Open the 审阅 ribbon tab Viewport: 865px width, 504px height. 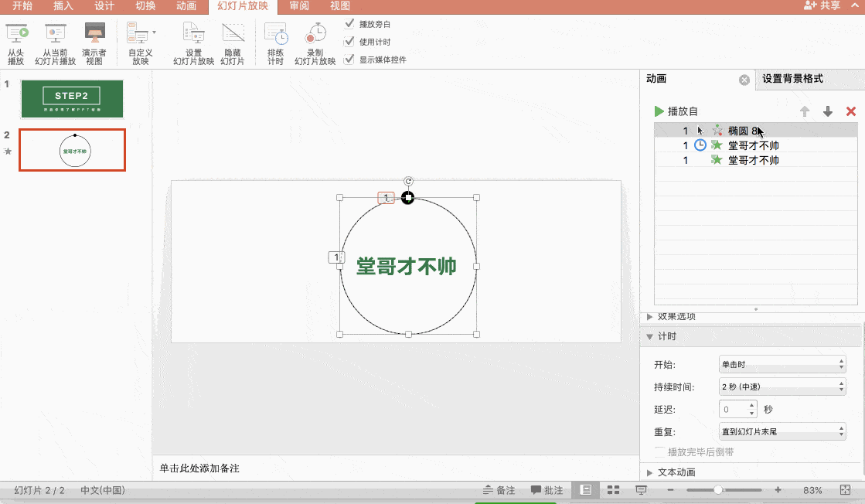tap(298, 6)
